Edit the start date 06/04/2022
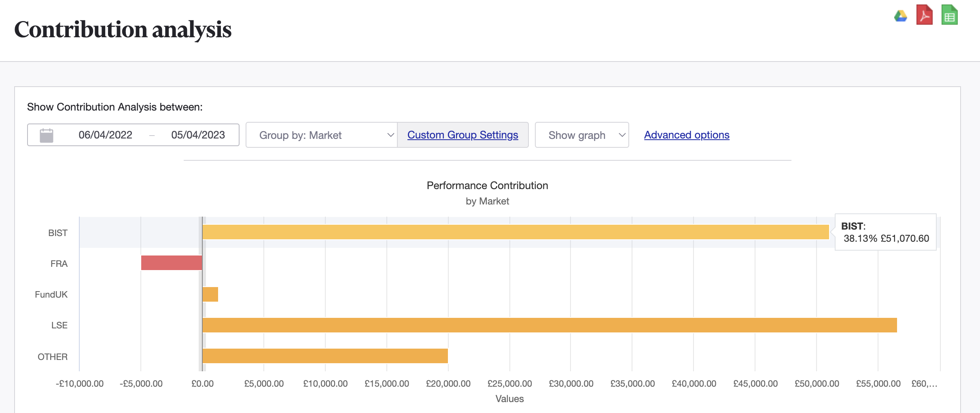 [x=105, y=135]
